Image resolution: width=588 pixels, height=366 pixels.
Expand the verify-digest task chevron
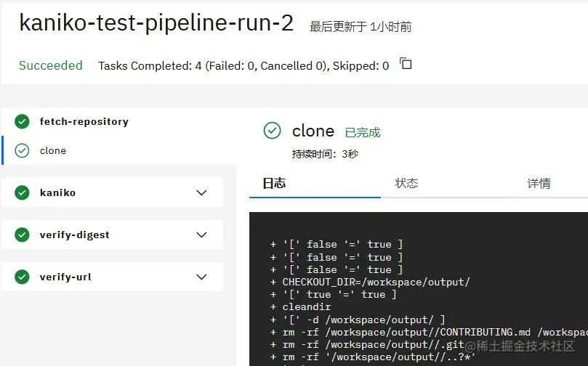202,235
